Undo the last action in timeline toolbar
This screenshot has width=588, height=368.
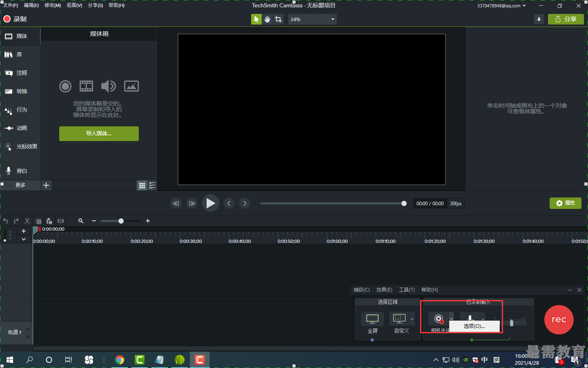click(x=5, y=221)
